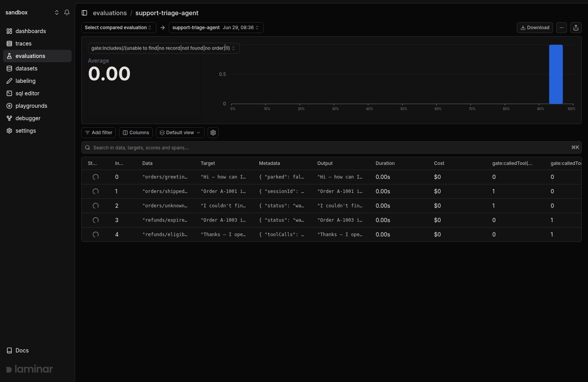Click target cell "Hi — how can I…"

[x=223, y=177]
